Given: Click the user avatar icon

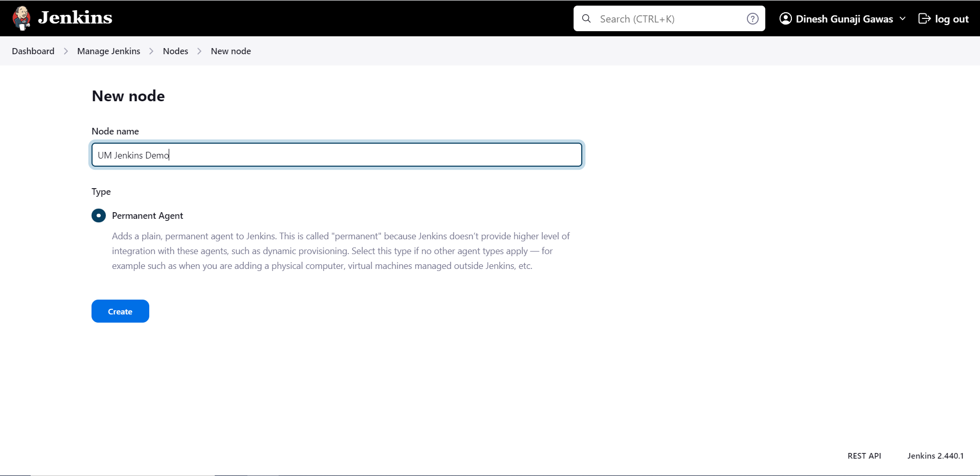Looking at the screenshot, I should pyautogui.click(x=786, y=19).
